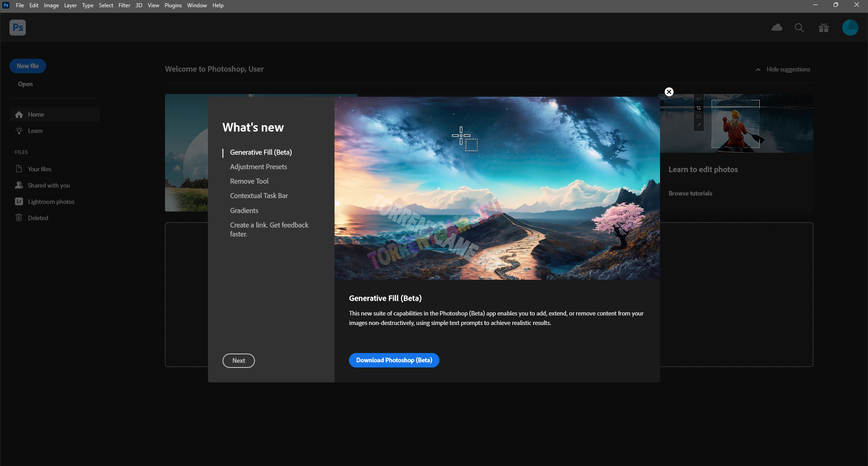
Task: Open the Filter menu
Action: pyautogui.click(x=124, y=5)
